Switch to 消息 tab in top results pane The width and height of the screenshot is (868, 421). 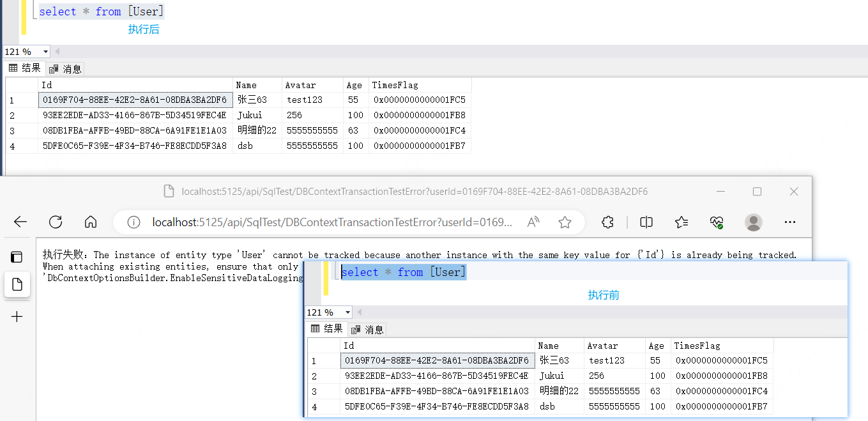click(x=66, y=68)
